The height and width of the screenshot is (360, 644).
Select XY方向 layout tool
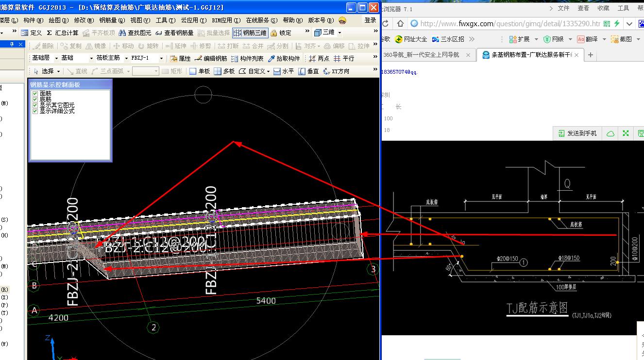(336, 71)
